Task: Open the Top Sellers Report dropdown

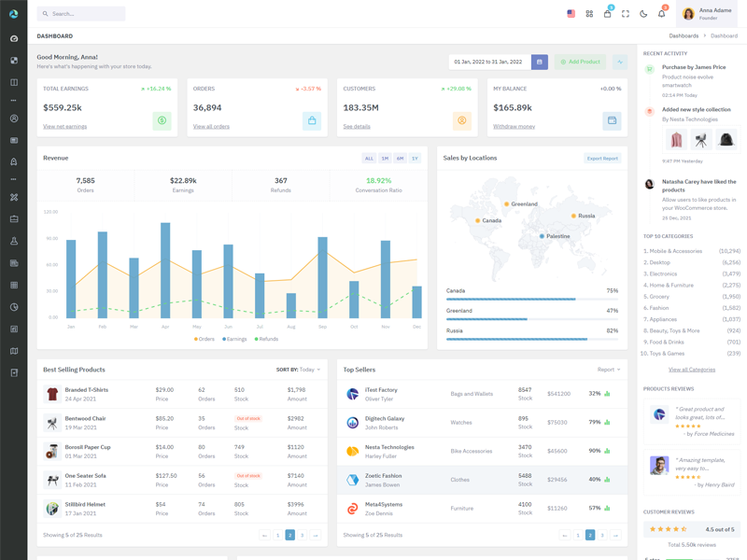Action: 609,370
